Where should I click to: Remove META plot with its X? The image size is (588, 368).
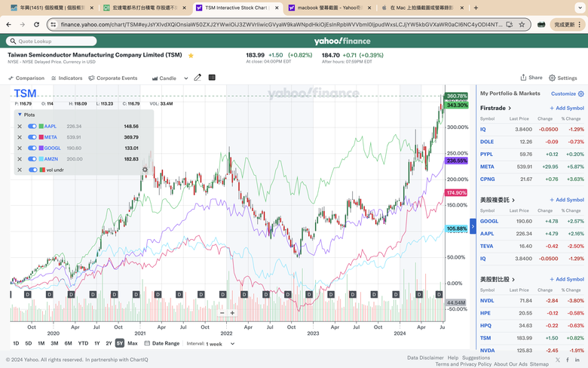pos(20,137)
